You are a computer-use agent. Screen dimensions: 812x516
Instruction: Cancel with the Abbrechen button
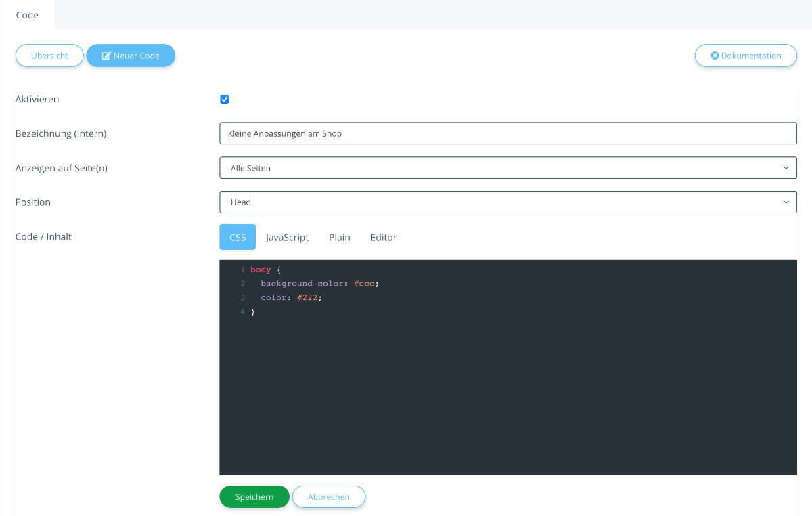tap(329, 496)
